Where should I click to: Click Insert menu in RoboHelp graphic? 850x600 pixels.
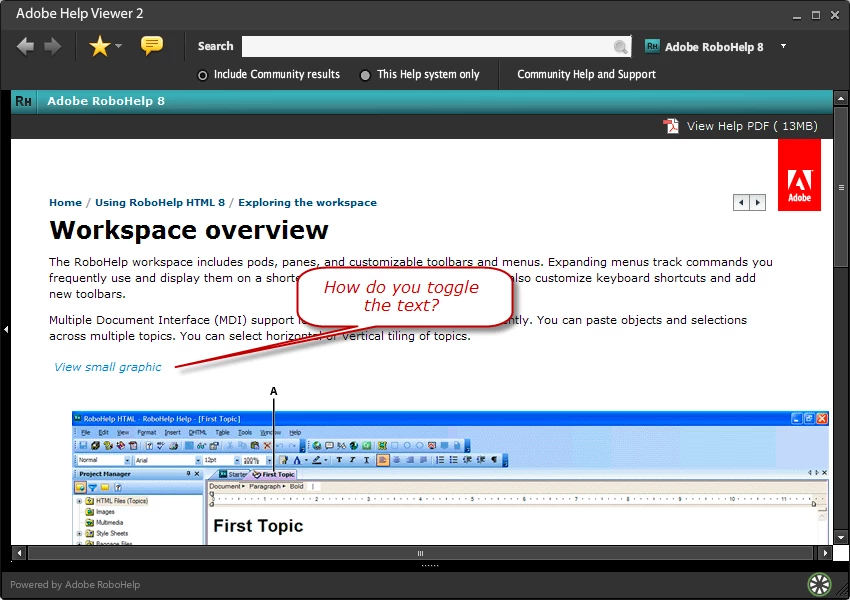point(172,433)
